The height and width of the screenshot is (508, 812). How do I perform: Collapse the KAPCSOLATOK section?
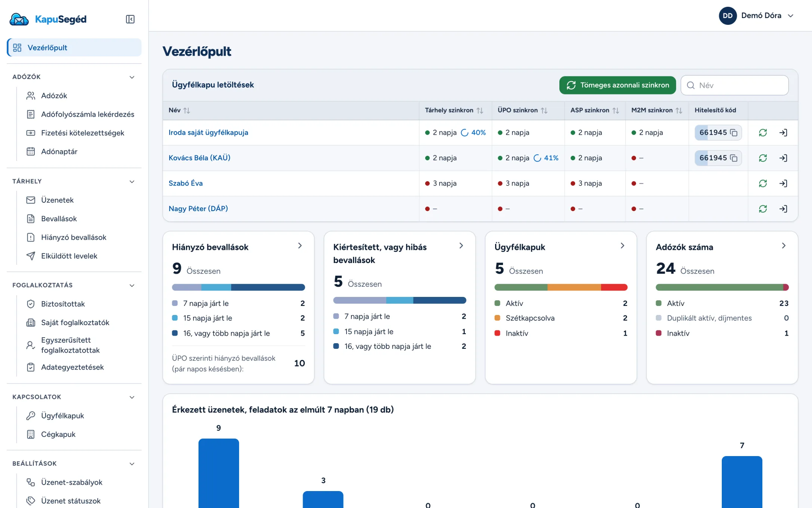pyautogui.click(x=132, y=397)
